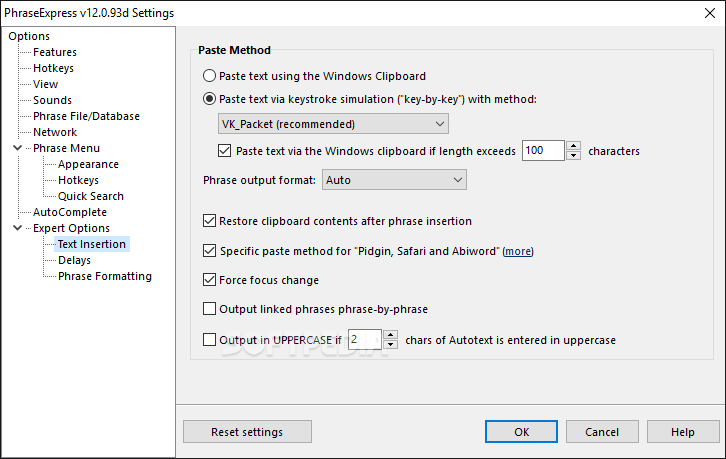Collapse the Expert Options tree node
This screenshot has width=726, height=459.
click(x=18, y=228)
